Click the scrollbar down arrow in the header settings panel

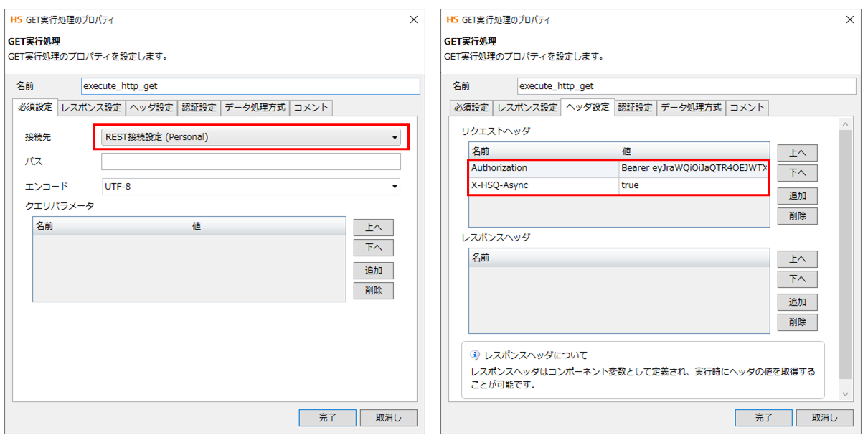click(x=845, y=393)
